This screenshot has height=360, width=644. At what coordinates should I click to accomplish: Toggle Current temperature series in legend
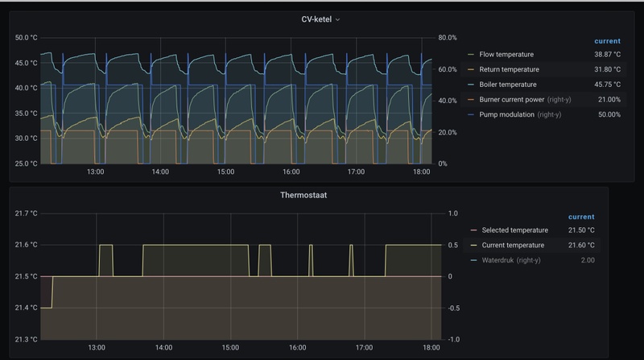point(513,246)
